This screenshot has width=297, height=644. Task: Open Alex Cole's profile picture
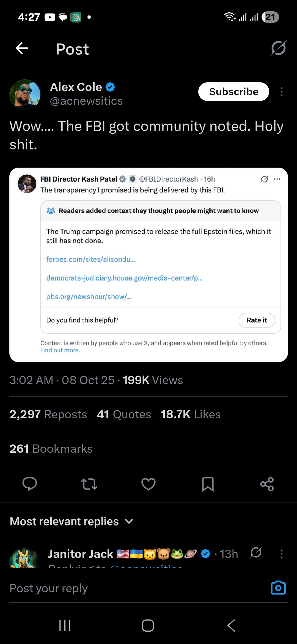(x=25, y=95)
